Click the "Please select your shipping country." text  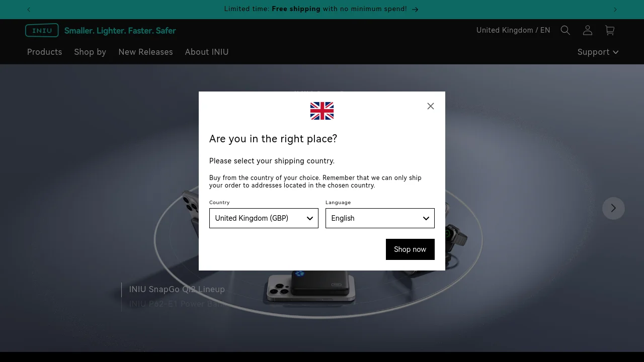(x=272, y=161)
